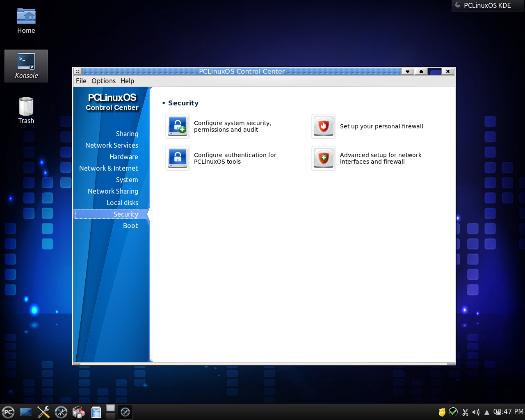The image size is (525, 420).
Task: Open the Trash desktop icon
Action: (x=26, y=110)
